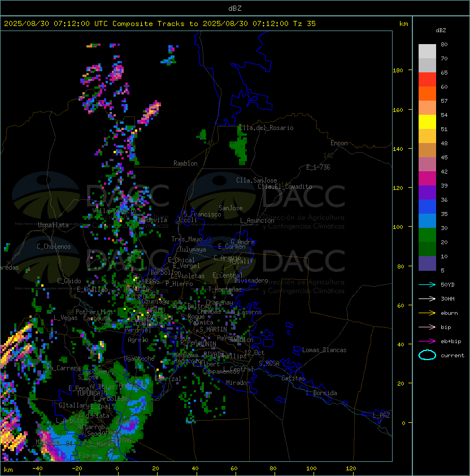470x476 pixels.
Task: Click the cyan 50YD arrow legend icon
Action: [x=427, y=284]
